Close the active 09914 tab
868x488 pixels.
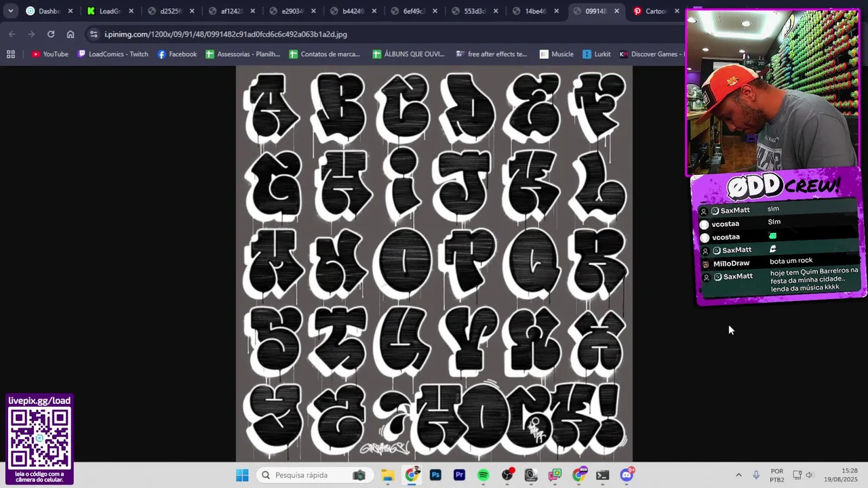[x=616, y=11]
